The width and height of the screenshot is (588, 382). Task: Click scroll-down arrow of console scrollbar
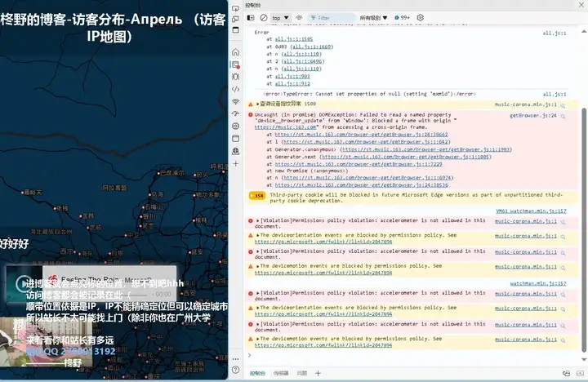coord(583,359)
